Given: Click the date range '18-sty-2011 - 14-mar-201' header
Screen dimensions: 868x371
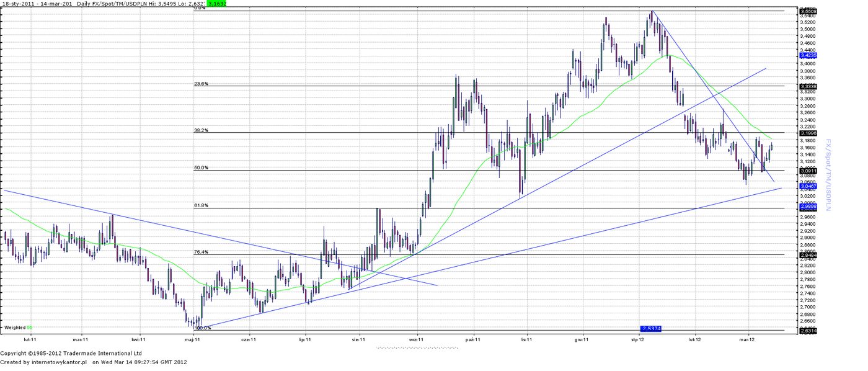Looking at the screenshot, I should pyautogui.click(x=37, y=3).
